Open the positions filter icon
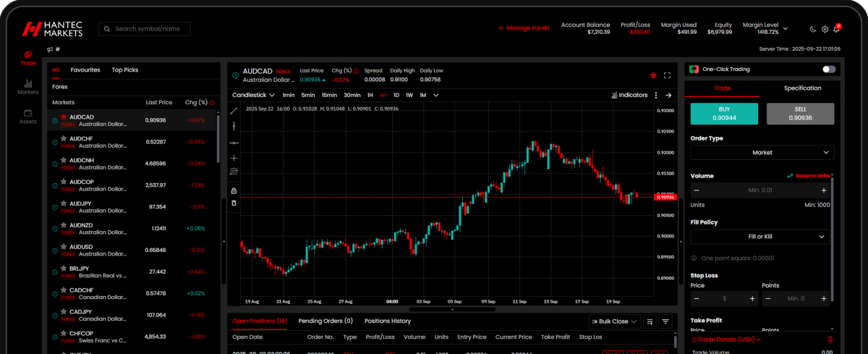The height and width of the screenshot is (354, 868). (x=665, y=321)
